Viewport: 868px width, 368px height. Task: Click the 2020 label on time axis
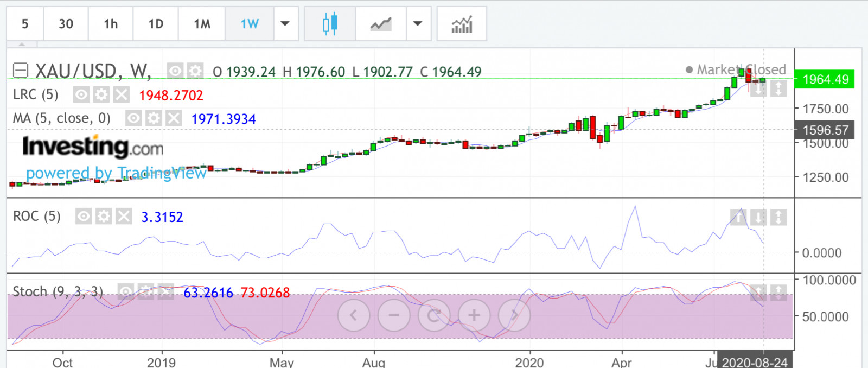tap(529, 362)
